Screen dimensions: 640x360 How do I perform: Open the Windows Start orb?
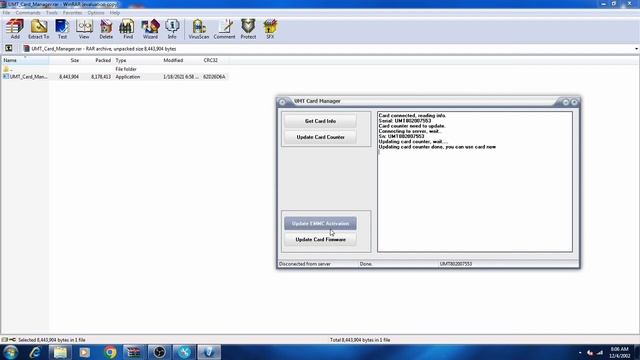coord(10,352)
